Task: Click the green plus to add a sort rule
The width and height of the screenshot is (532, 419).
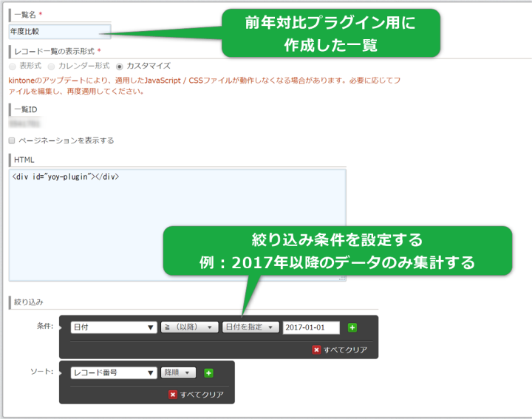Action: click(208, 373)
